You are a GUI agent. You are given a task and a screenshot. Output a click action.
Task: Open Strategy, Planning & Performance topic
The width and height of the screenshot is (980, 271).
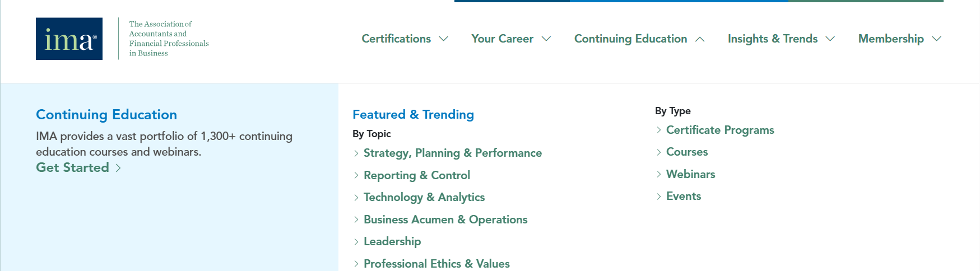453,153
